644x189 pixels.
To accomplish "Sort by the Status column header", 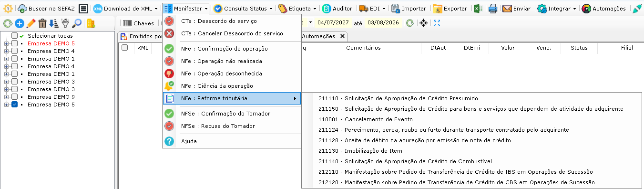I will pos(579,48).
